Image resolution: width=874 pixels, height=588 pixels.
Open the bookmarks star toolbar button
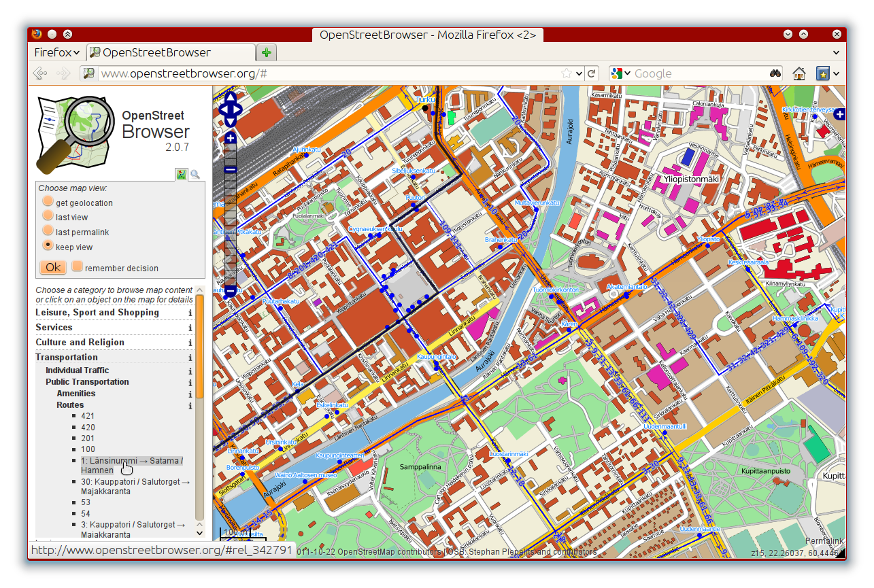pos(823,73)
